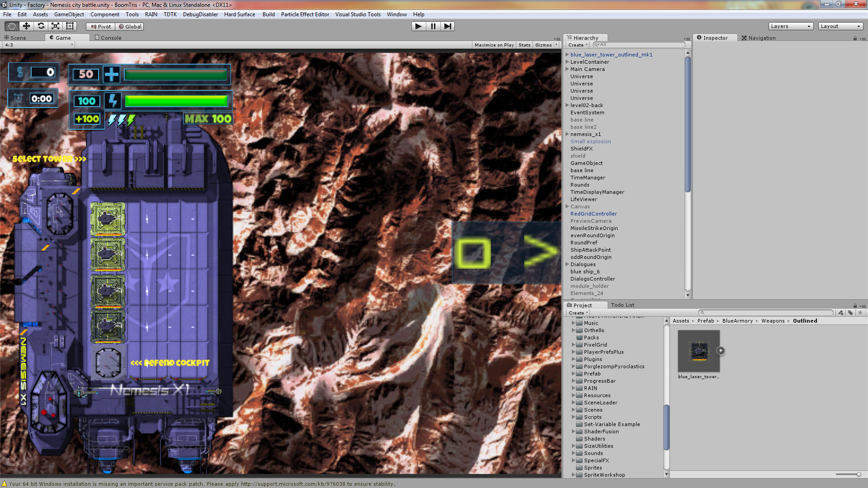This screenshot has height=488, width=868.
Task: Select the Scale tool
Action: click(55, 26)
